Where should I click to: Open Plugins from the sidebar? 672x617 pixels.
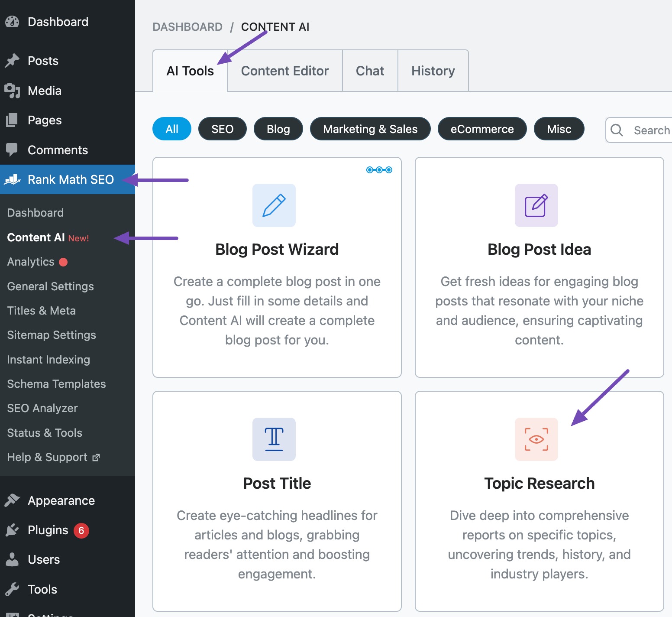48,530
